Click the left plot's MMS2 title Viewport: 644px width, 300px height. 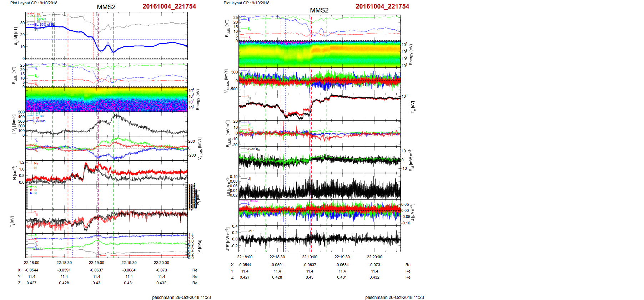pos(106,7)
